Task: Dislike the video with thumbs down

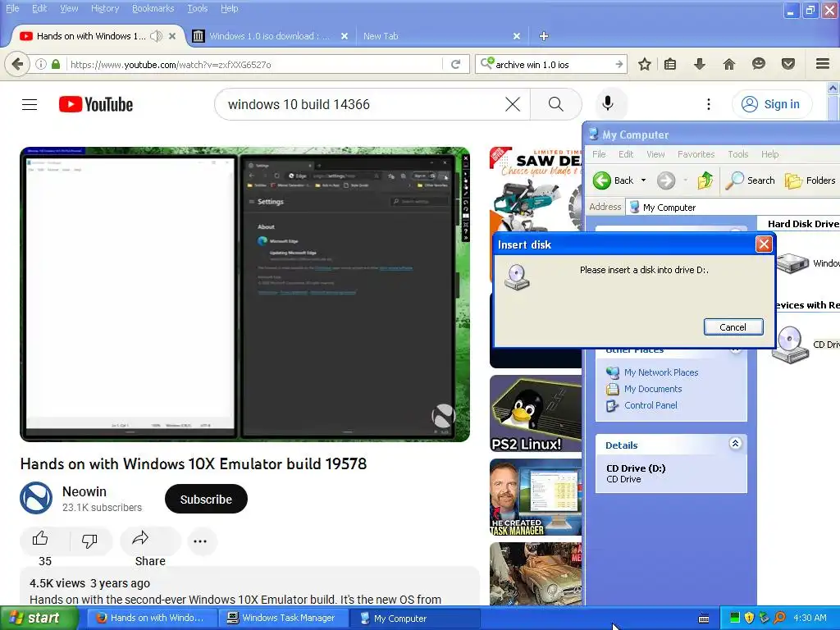Action: 89,541
